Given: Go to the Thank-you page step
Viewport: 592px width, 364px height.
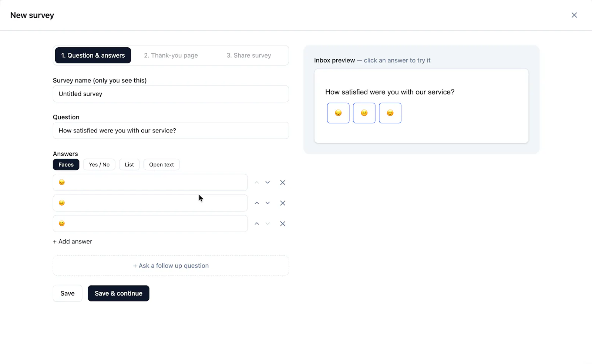Looking at the screenshot, I should click(171, 55).
